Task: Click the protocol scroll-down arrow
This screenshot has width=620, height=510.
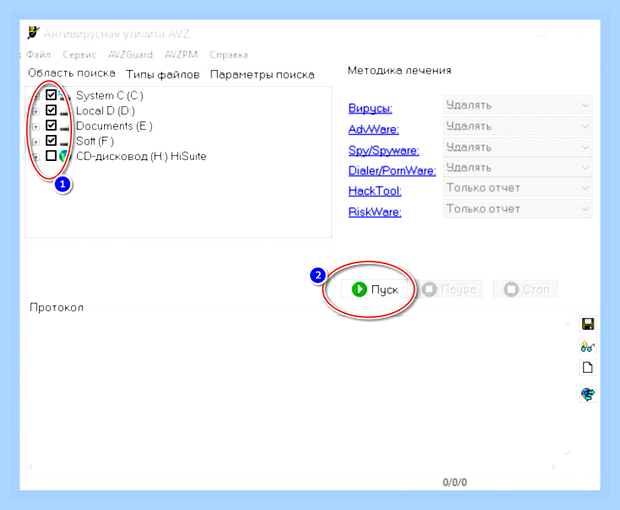Action: [567, 453]
